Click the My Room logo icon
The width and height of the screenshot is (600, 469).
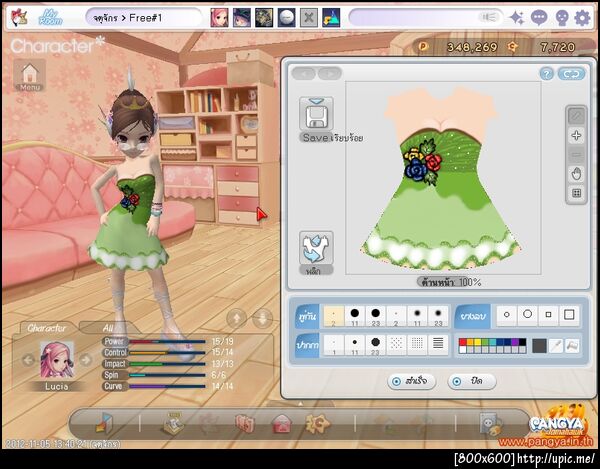pyautogui.click(x=51, y=18)
